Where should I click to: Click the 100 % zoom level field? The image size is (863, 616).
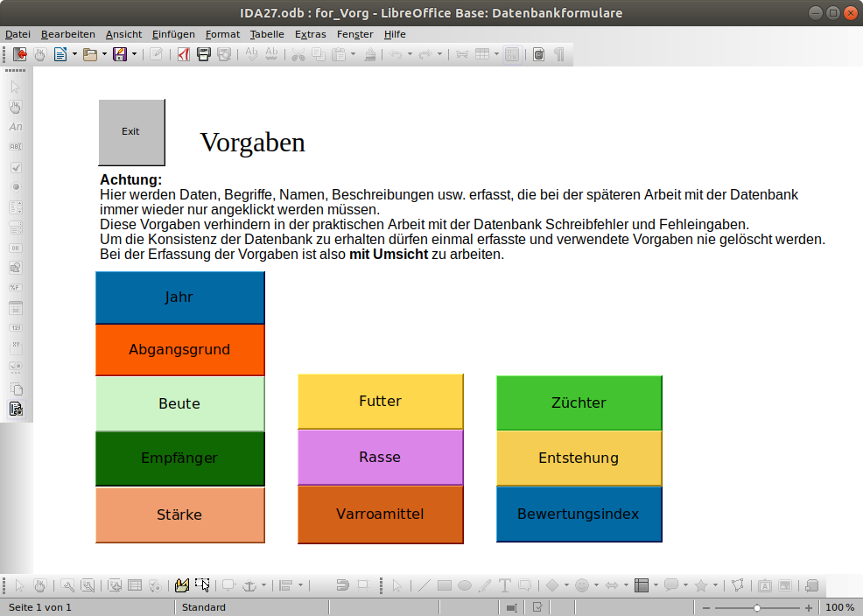point(839,608)
